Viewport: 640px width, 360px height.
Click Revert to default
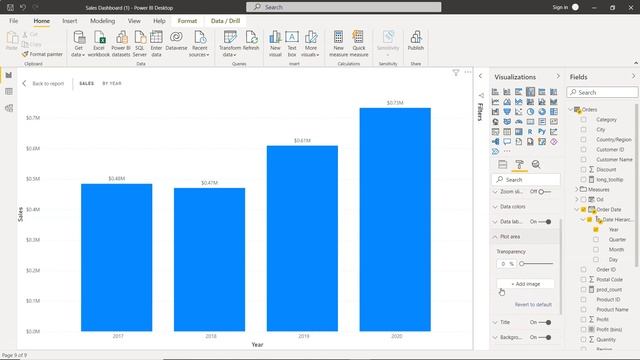point(533,304)
